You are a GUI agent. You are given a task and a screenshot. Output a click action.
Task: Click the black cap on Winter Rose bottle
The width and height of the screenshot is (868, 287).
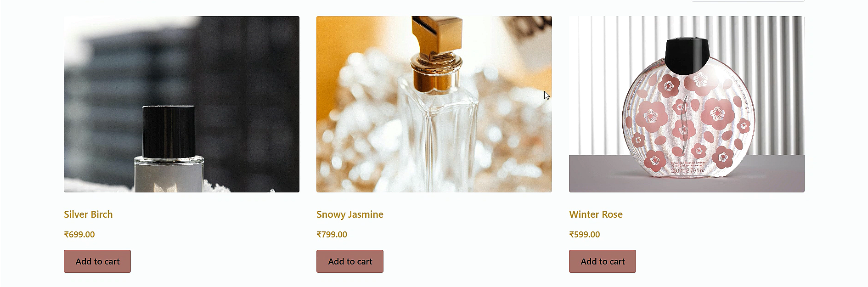tap(687, 55)
